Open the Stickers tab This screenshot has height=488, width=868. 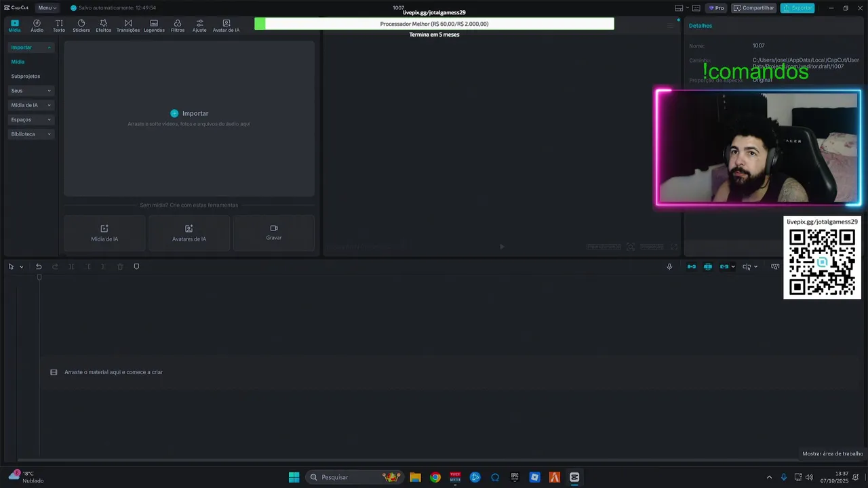pyautogui.click(x=81, y=26)
